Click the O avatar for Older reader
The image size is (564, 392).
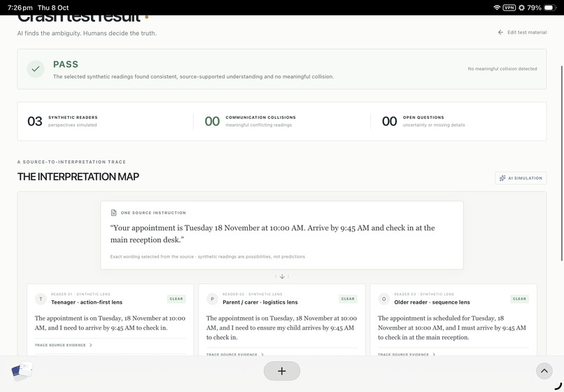[x=383, y=299]
